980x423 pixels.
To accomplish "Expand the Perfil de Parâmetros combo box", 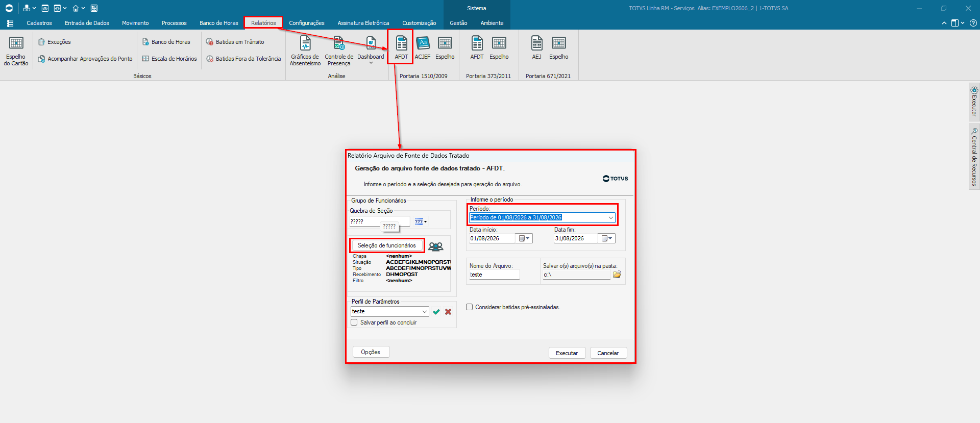I will point(425,311).
